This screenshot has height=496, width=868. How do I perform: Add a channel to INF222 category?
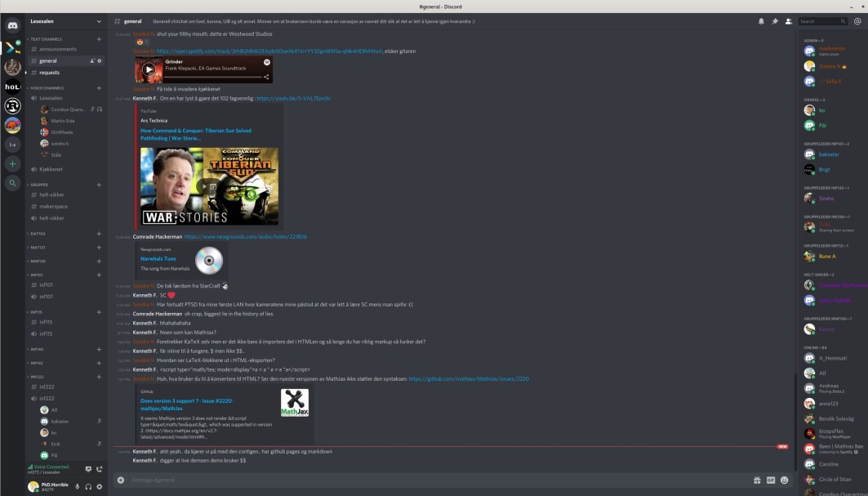tap(99, 377)
